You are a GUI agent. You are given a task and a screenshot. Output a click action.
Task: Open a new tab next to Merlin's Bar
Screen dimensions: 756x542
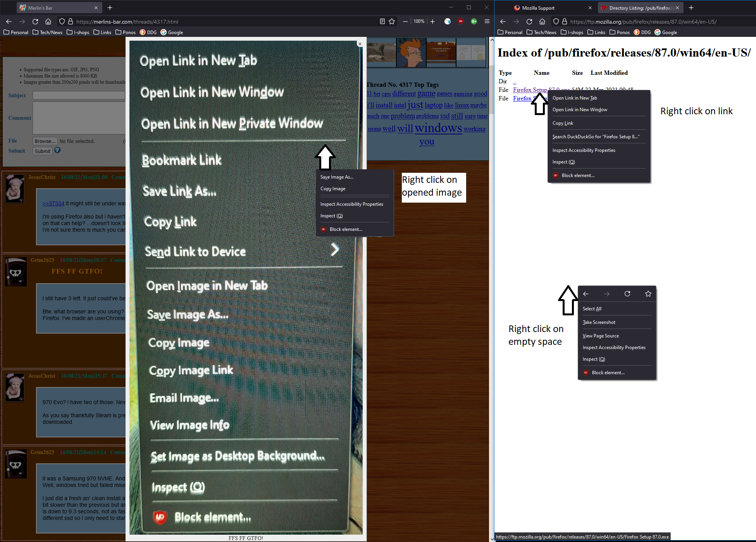click(110, 8)
